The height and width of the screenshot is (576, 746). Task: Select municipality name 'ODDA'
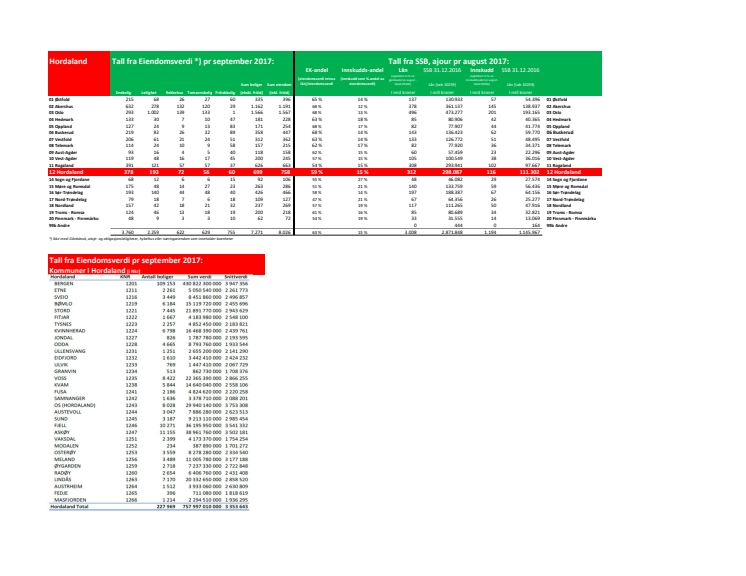tap(61, 344)
